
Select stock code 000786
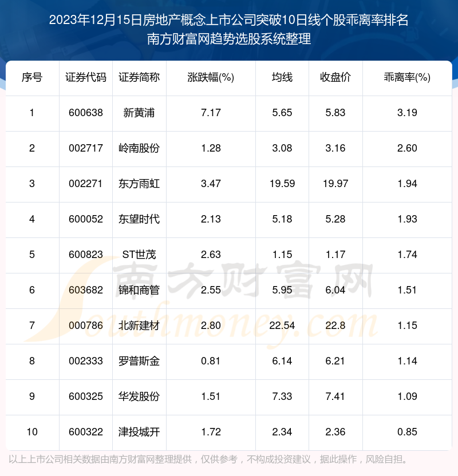click(86, 326)
